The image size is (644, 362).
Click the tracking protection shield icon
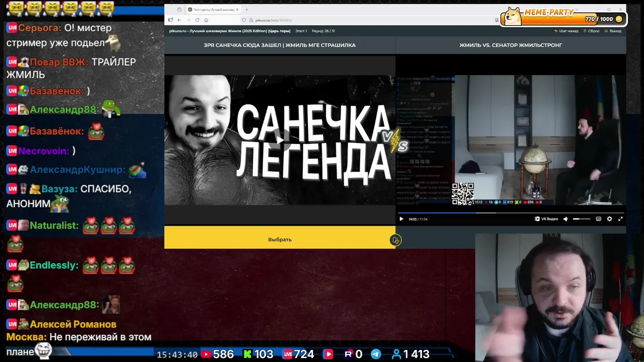[x=244, y=20]
